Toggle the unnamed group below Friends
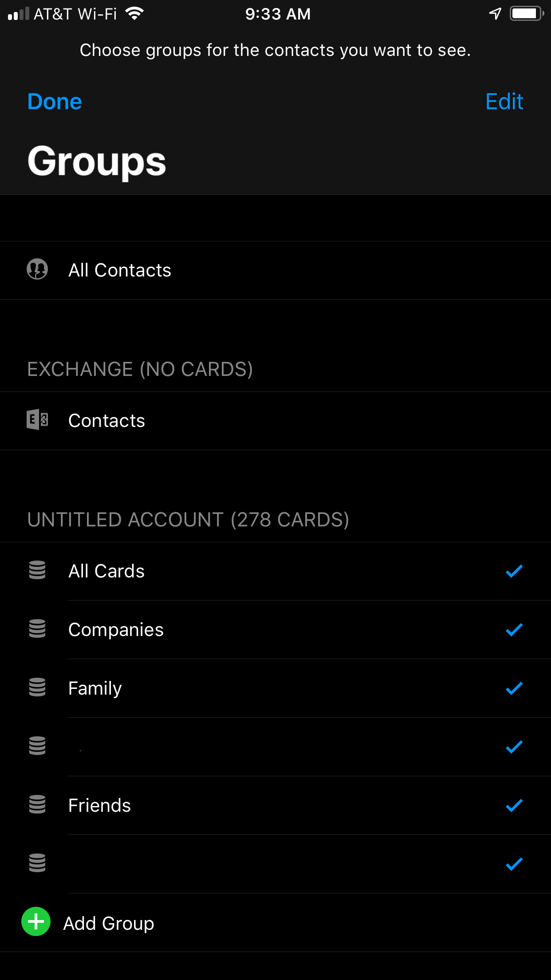The width and height of the screenshot is (551, 980). [275, 864]
